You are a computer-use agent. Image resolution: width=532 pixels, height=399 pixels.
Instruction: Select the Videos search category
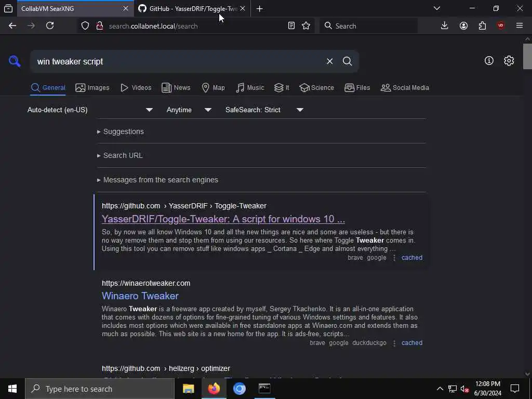pos(136,87)
